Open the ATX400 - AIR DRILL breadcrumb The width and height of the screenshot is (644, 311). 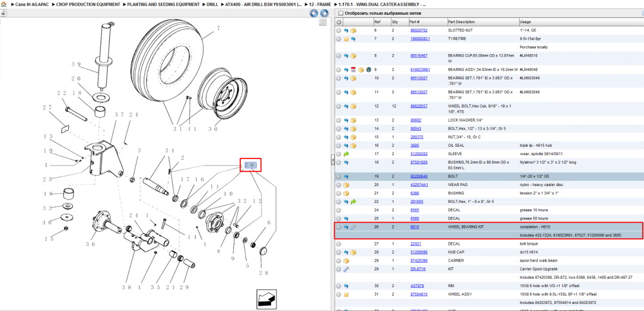263,4
